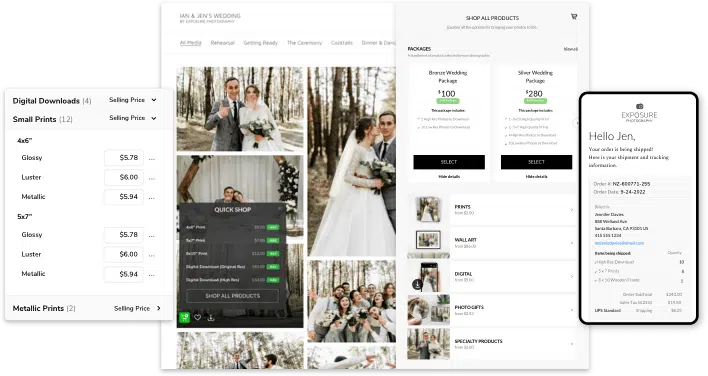Open the Photo Gifts category thumbnail

click(x=429, y=310)
